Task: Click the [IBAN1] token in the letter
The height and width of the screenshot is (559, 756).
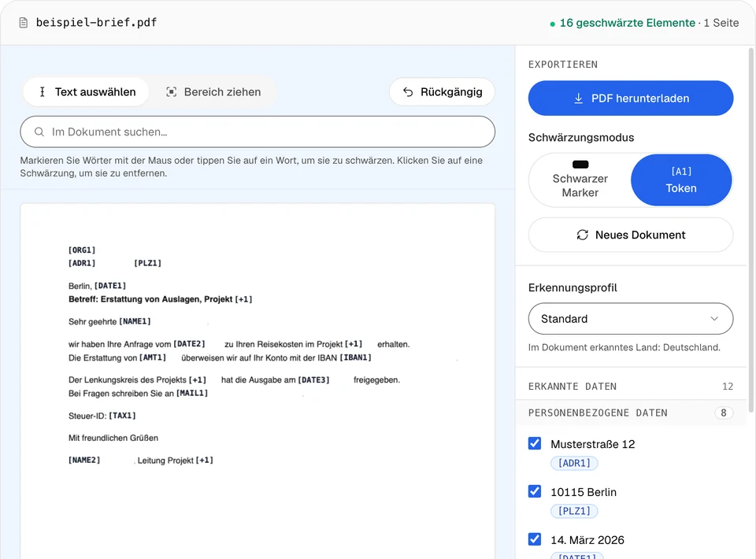Action: click(x=355, y=357)
